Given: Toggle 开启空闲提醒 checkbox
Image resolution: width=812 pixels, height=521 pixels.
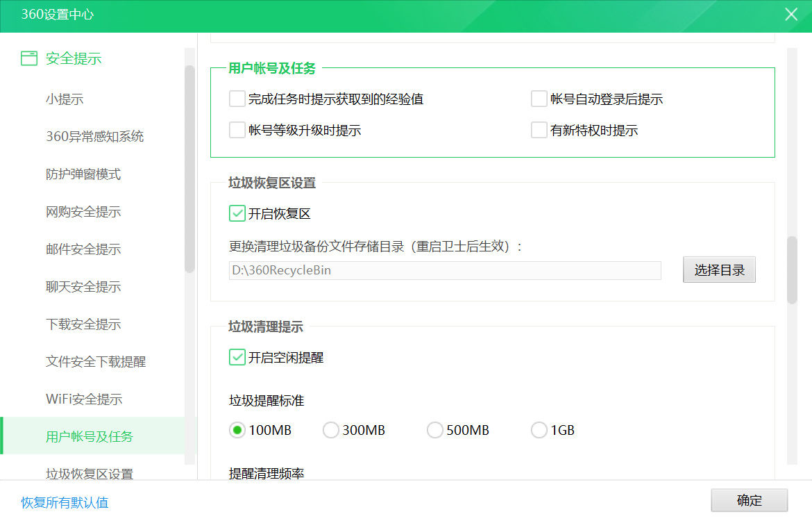Looking at the screenshot, I should click(x=237, y=357).
